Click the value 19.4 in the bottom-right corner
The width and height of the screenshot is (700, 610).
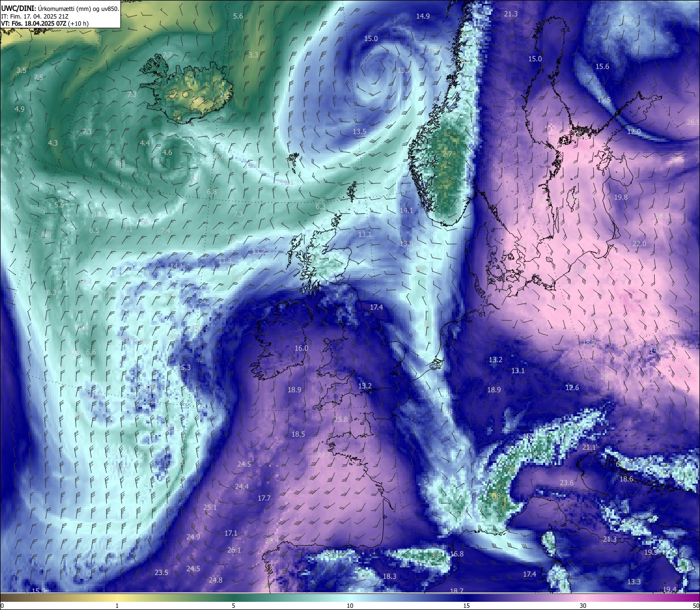click(x=669, y=590)
